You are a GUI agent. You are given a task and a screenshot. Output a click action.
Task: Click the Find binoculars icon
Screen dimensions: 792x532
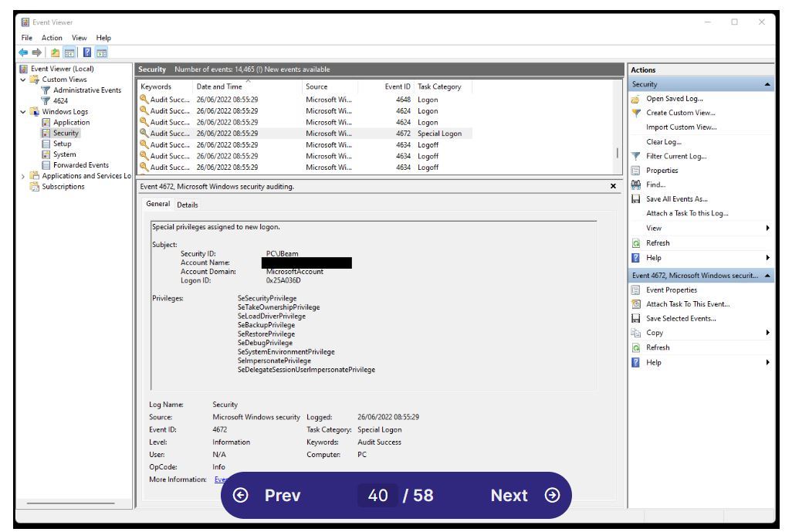point(636,185)
